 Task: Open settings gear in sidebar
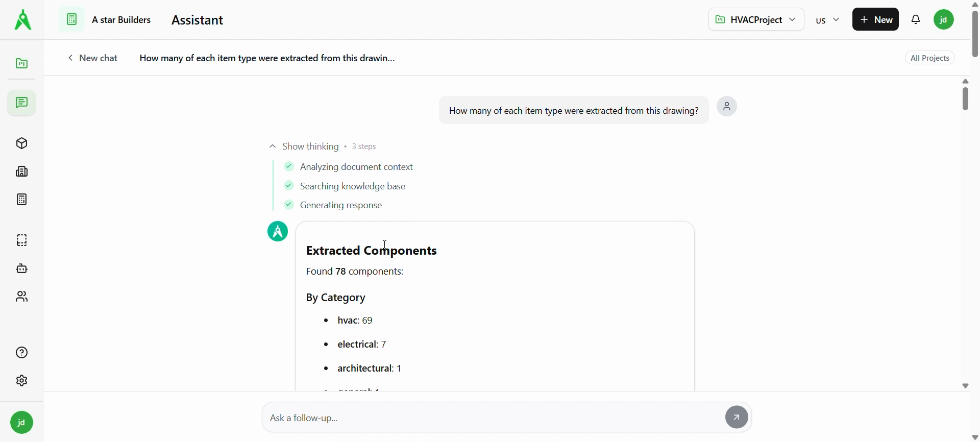[22, 381]
